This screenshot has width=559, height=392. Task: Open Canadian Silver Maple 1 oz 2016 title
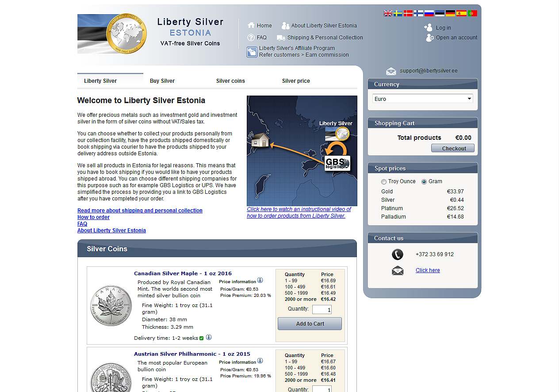click(183, 273)
